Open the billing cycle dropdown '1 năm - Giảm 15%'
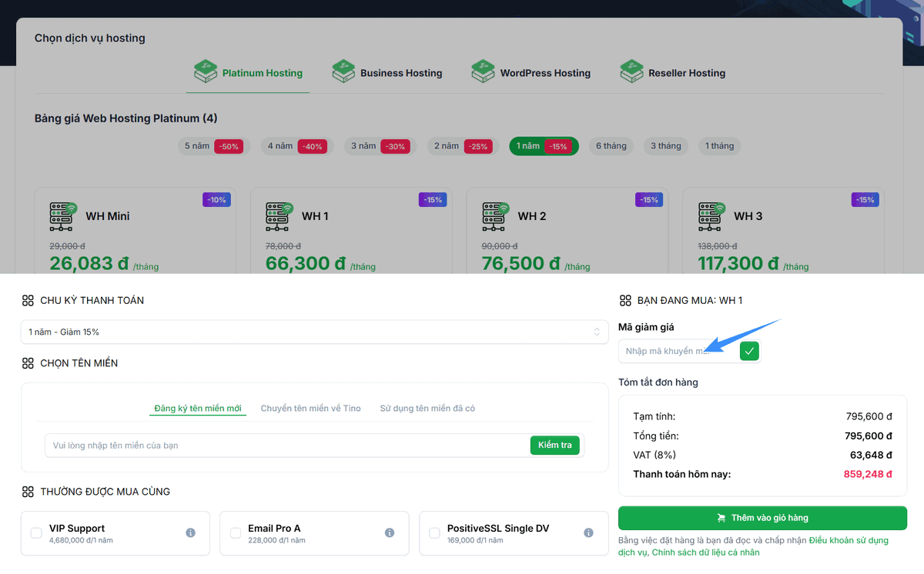 [x=314, y=332]
